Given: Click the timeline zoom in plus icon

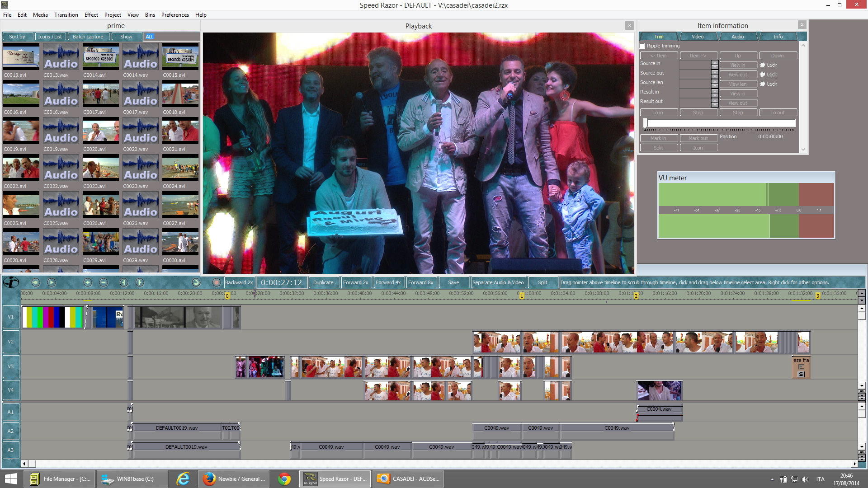Looking at the screenshot, I should [88, 282].
